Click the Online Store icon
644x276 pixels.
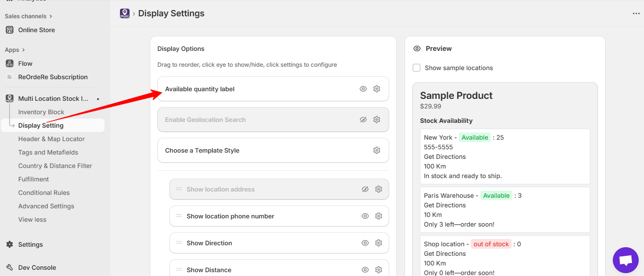[x=10, y=30]
